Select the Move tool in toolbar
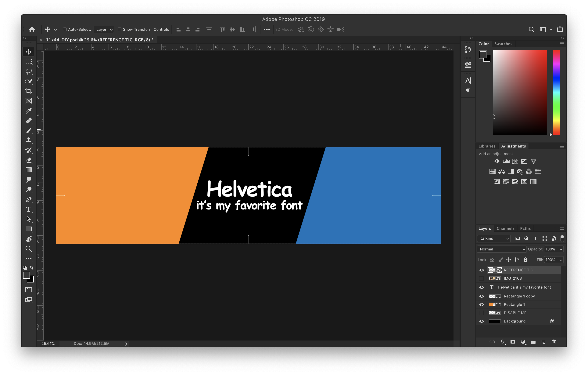This screenshot has height=375, width=588. click(x=28, y=52)
